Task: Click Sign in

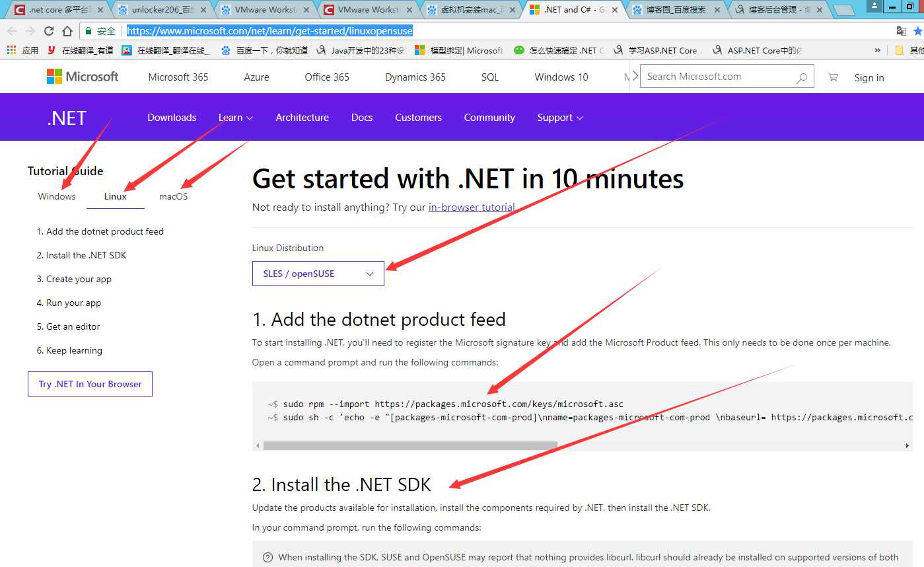Action: (x=869, y=78)
